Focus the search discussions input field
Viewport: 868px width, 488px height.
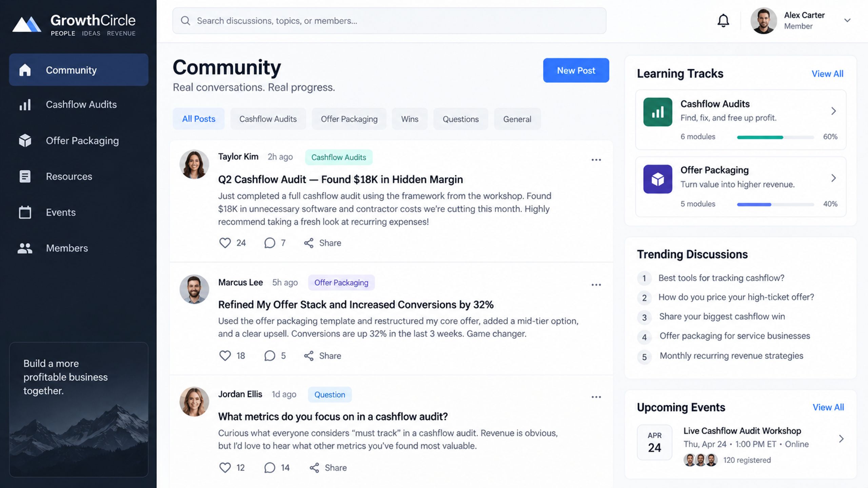tap(389, 21)
